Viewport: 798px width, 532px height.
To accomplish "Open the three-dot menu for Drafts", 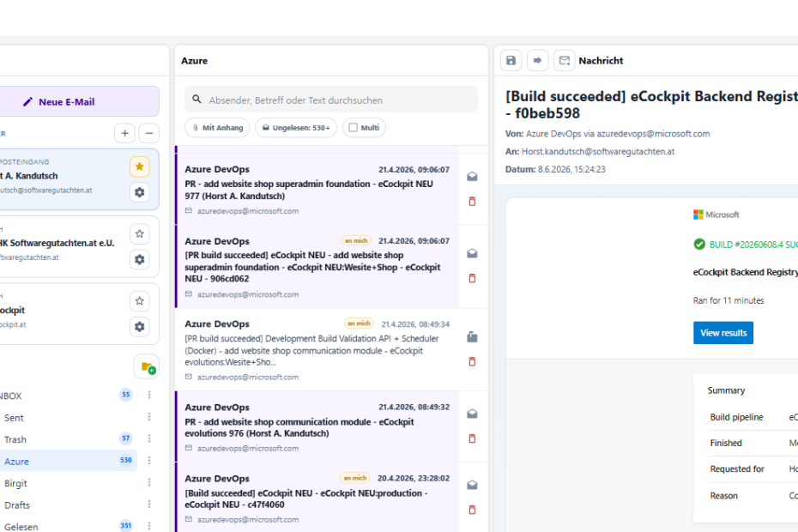I will [149, 504].
